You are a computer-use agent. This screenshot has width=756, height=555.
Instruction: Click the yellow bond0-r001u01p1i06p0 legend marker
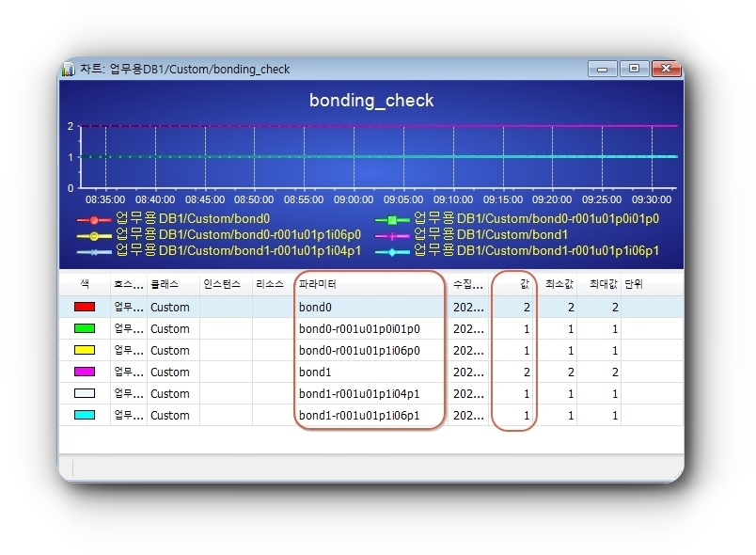(94, 235)
